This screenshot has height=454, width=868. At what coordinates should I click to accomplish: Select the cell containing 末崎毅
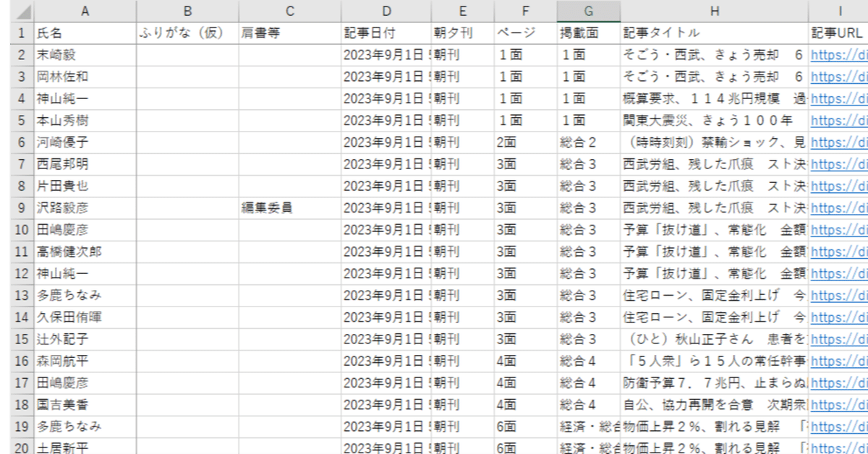tap(85, 54)
